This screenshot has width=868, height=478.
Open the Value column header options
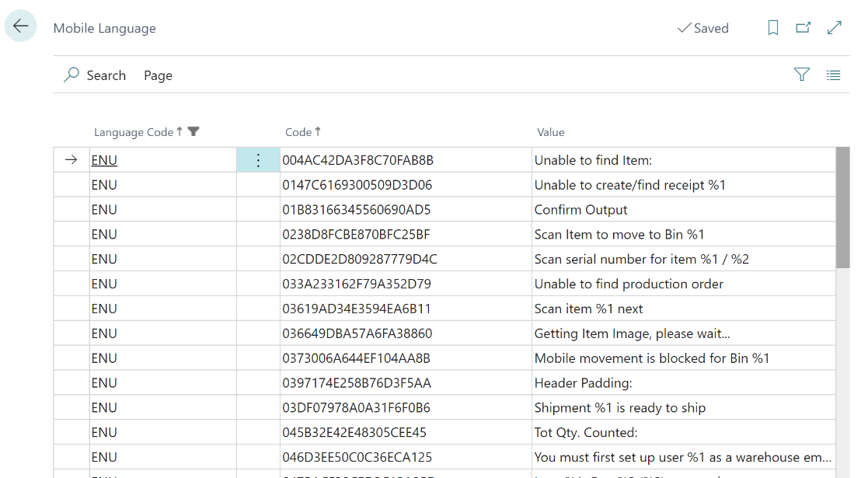pyautogui.click(x=550, y=132)
